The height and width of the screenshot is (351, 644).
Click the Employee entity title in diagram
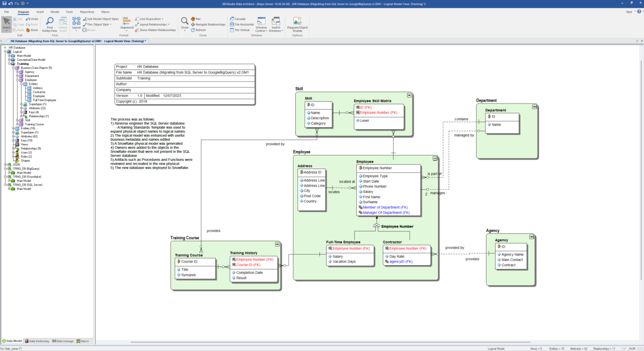365,161
